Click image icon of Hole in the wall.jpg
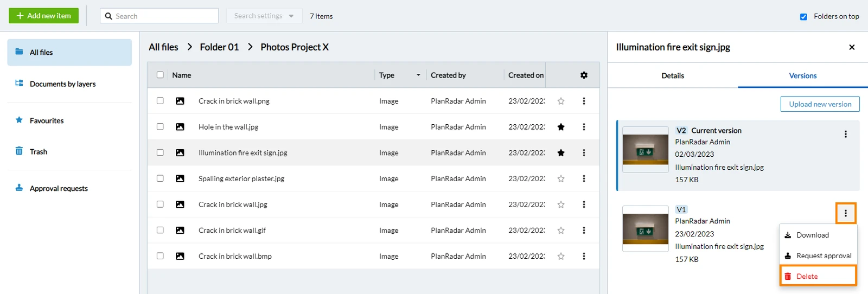868x294 pixels. [x=180, y=127]
